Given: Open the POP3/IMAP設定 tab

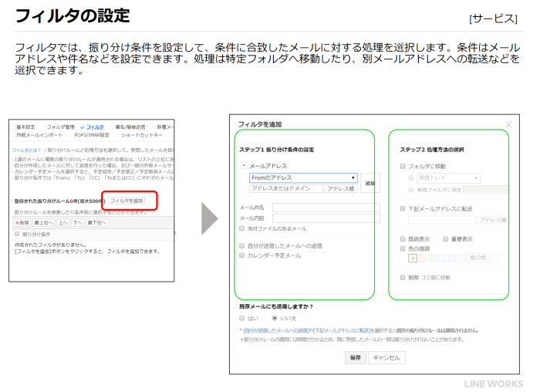Looking at the screenshot, I should 92,135.
